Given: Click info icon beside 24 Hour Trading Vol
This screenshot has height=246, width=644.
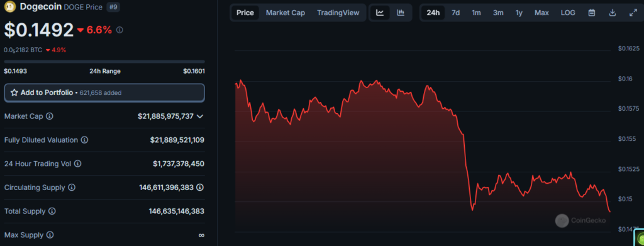Looking at the screenshot, I should 77,164.
